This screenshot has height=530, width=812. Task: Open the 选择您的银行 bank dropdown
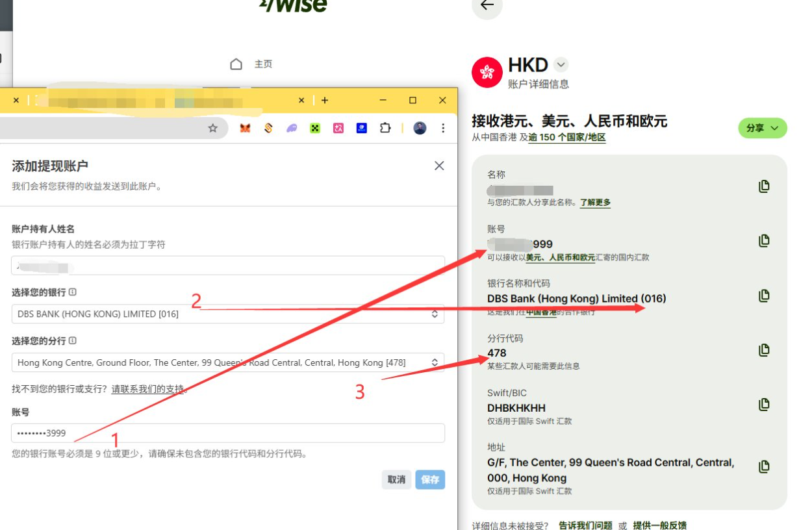click(227, 314)
